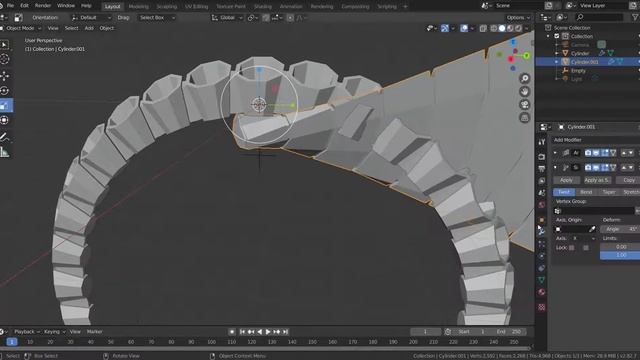Open the Render menu
The width and height of the screenshot is (640, 360).
[x=42, y=6]
